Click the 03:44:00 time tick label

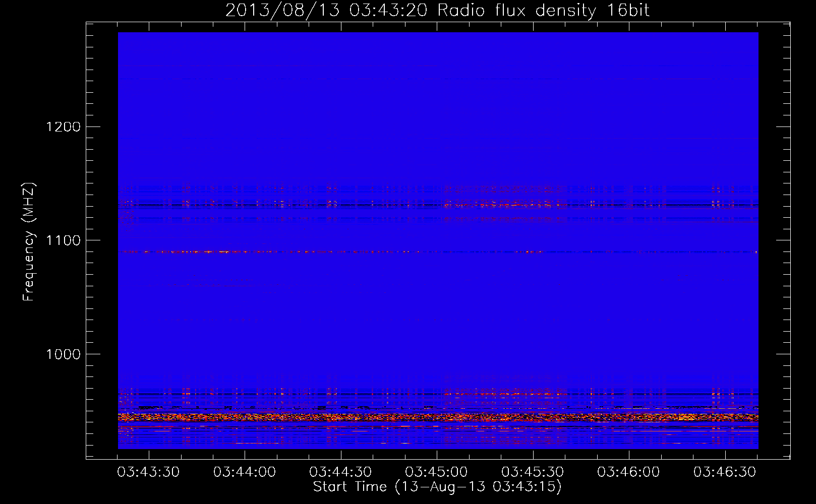[245, 472]
